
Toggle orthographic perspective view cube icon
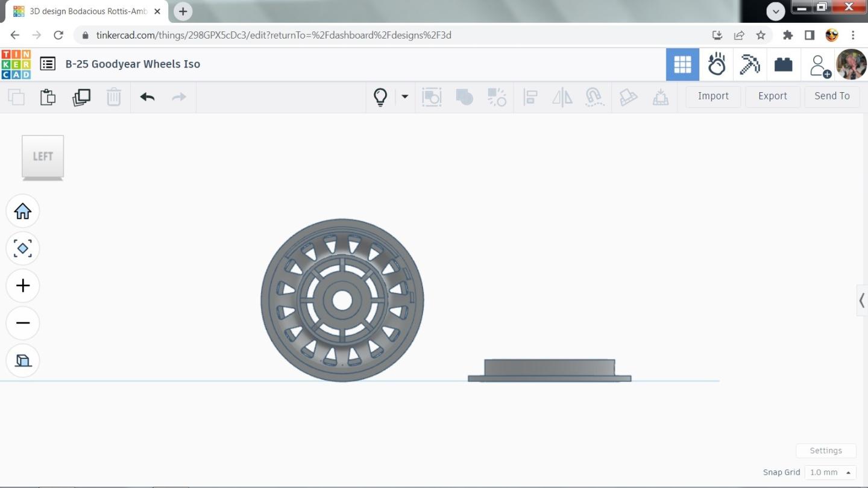[x=23, y=360]
